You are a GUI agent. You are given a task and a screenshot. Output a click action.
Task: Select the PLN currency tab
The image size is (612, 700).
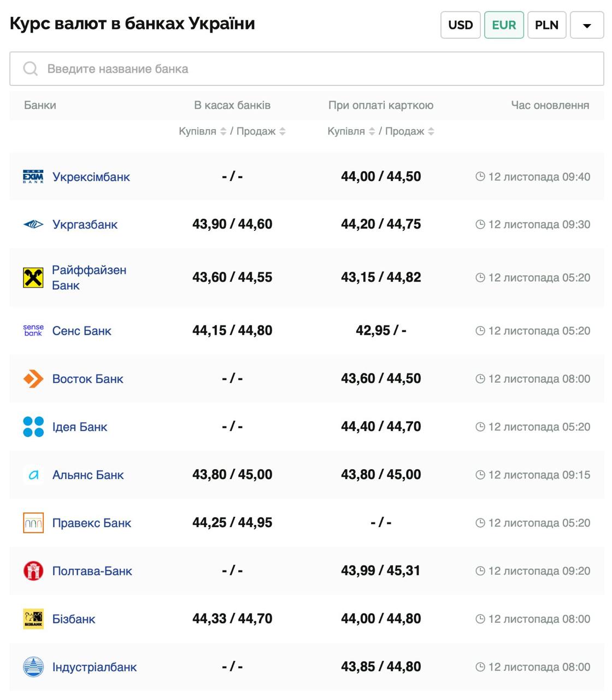(546, 25)
